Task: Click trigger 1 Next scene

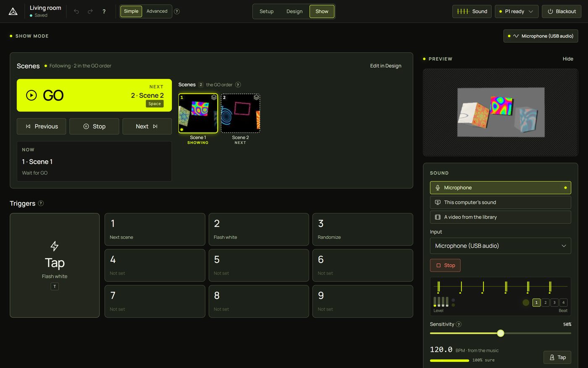Action: (x=155, y=229)
